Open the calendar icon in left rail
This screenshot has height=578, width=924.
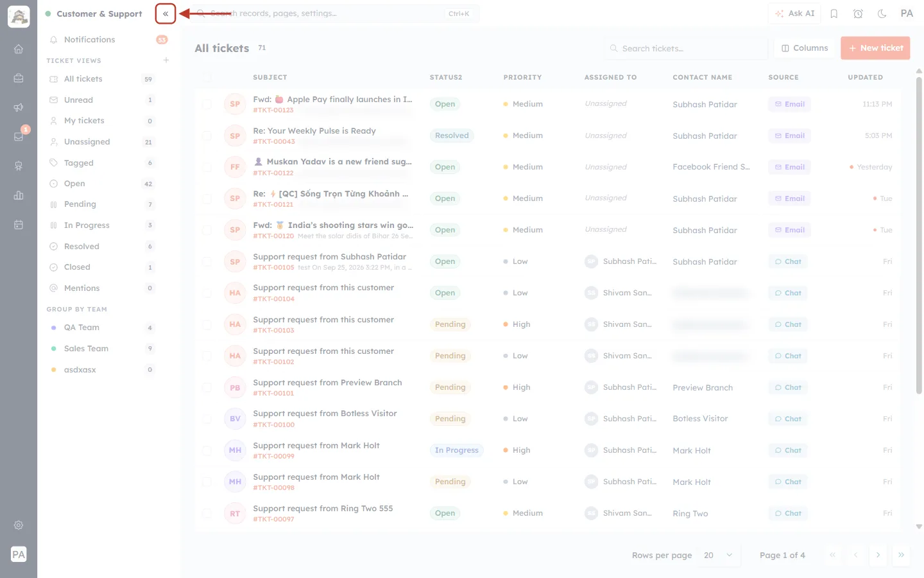tap(19, 225)
